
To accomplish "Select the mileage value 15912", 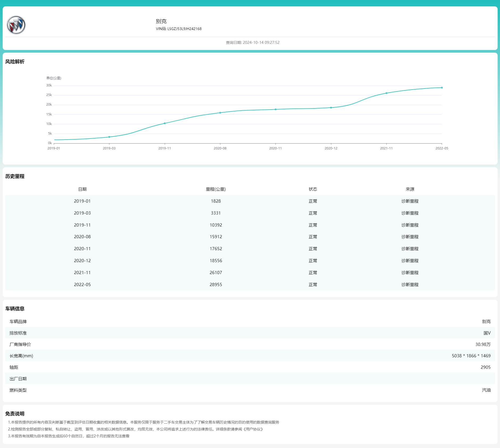I will (x=216, y=237).
